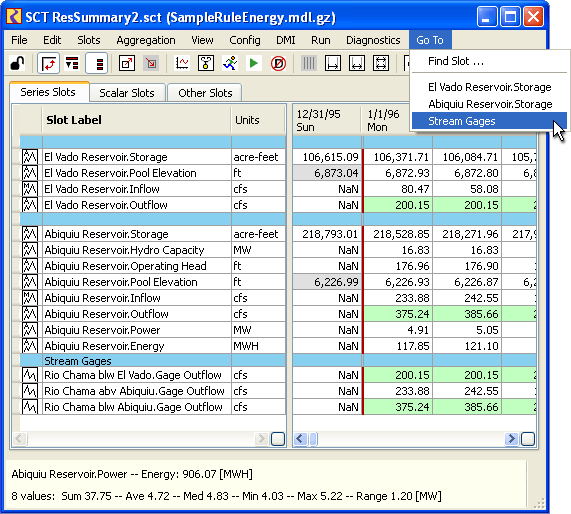Image resolution: width=571 pixels, height=514 pixels.
Task: Go to Abiquiu Reservoir.Storage menu entry
Action: (490, 104)
